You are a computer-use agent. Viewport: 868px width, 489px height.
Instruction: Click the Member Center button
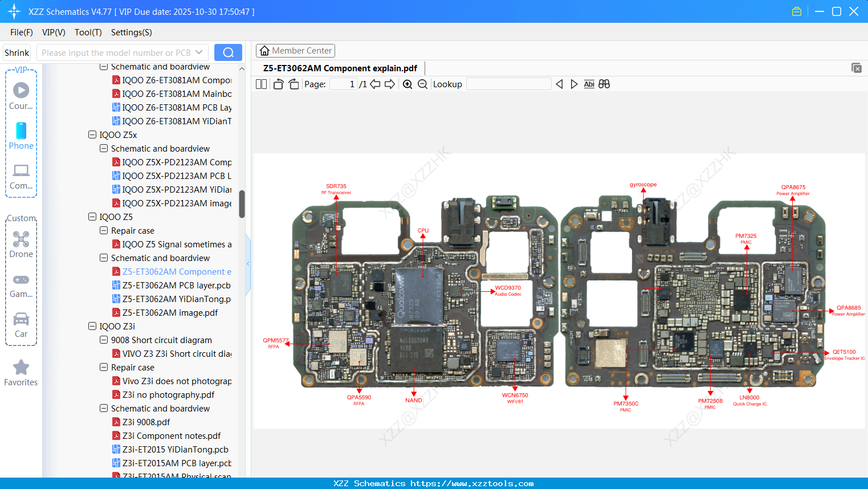pyautogui.click(x=295, y=50)
